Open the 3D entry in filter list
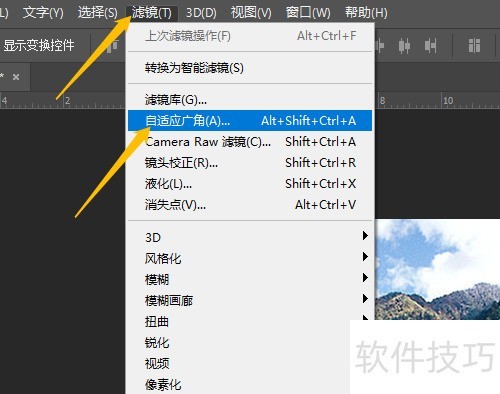Image resolution: width=500 pixels, height=394 pixels. pyautogui.click(x=250, y=237)
